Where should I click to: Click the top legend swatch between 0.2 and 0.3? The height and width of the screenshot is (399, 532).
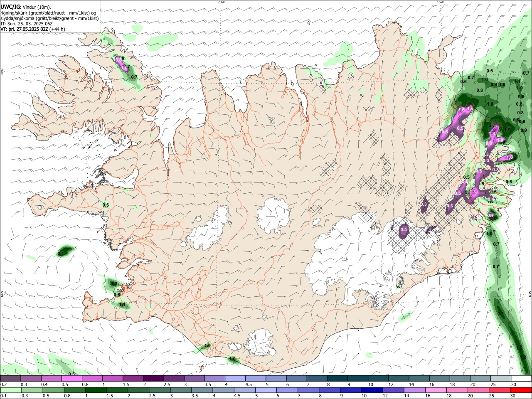[x=10, y=378]
